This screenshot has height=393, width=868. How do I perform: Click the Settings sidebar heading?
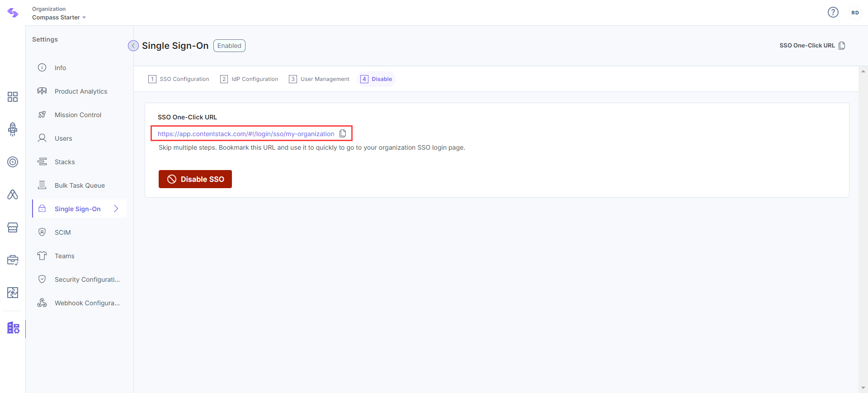point(45,39)
